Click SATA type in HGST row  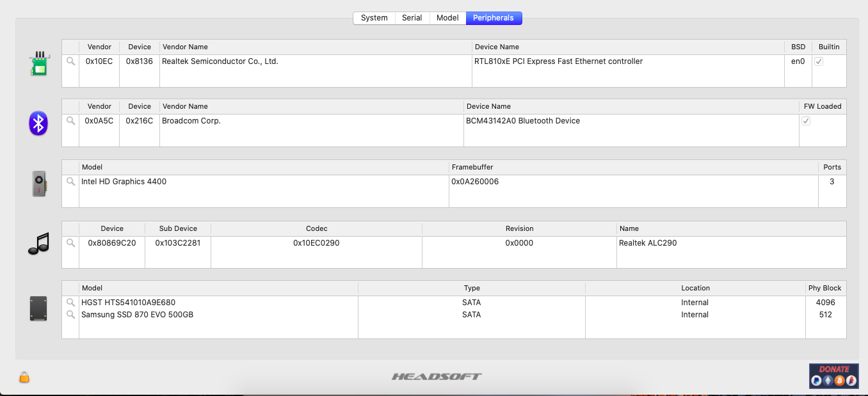click(472, 302)
